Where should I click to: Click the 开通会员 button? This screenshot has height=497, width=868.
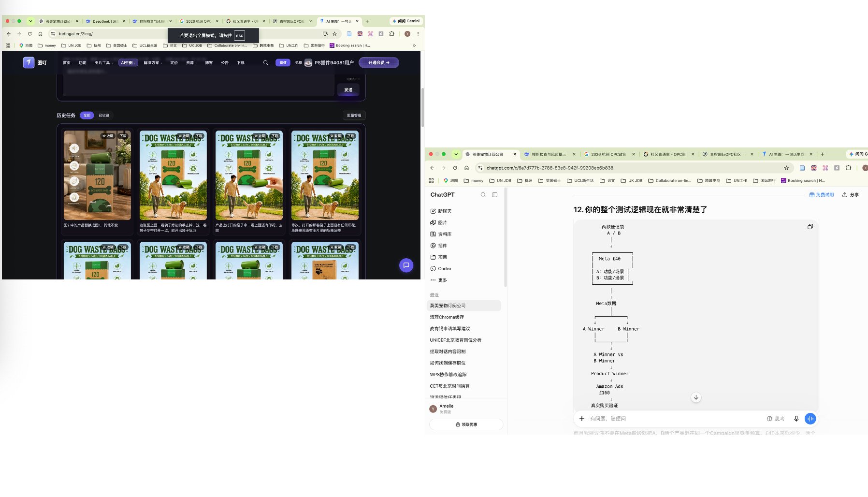point(379,63)
